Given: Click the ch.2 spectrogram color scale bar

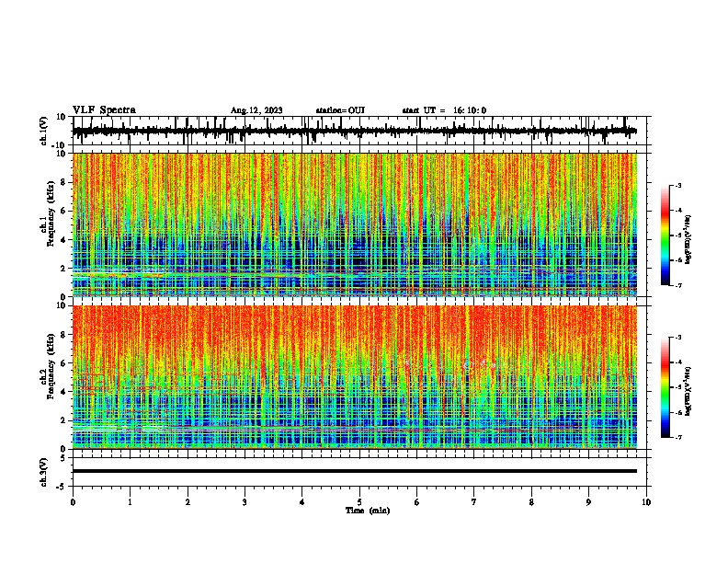Looking at the screenshot, I should pyautogui.click(x=665, y=387).
